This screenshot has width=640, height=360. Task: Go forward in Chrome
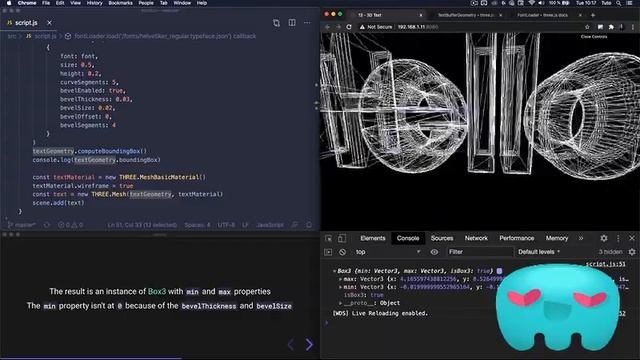338,27
